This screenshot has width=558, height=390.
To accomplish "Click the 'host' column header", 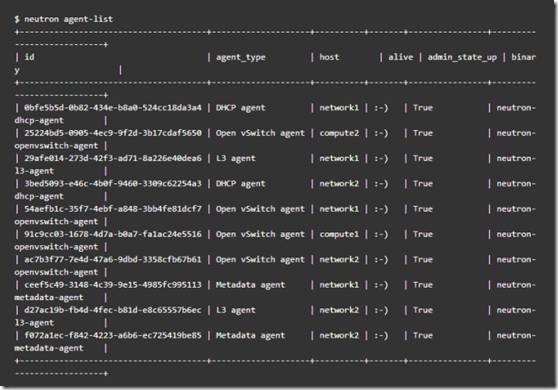I will tap(329, 57).
